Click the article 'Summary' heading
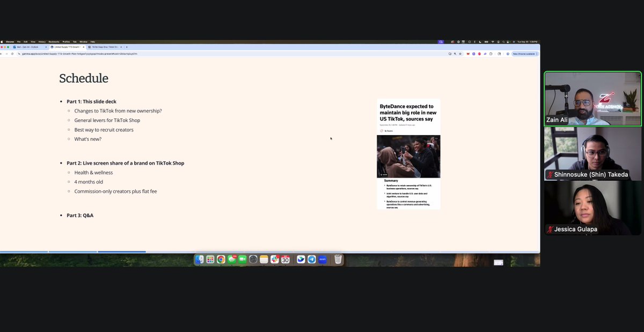The image size is (644, 332). point(391,181)
